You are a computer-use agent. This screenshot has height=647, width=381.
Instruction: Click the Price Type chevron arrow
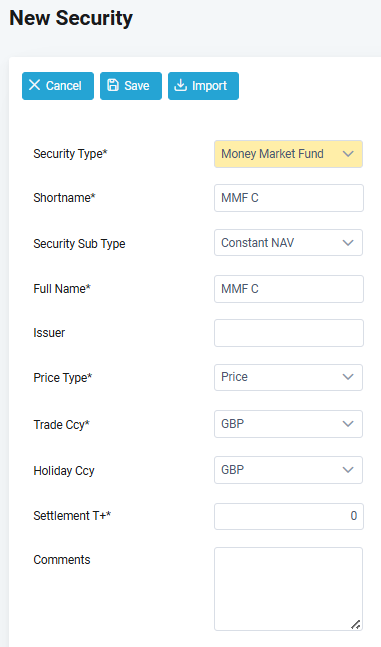point(348,377)
